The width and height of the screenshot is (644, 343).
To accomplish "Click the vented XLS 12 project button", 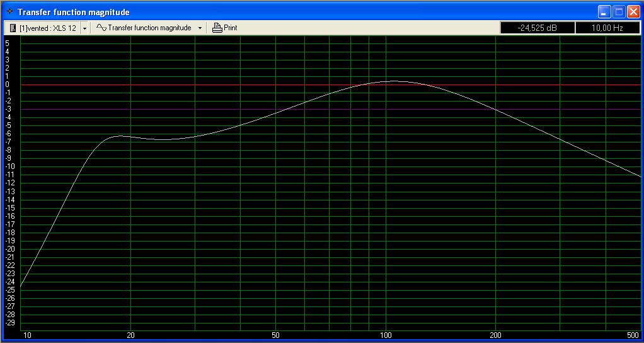I will pos(42,28).
